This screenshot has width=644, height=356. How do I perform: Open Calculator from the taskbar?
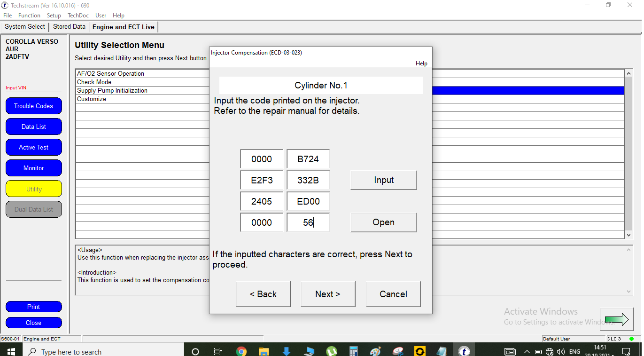[354, 351]
